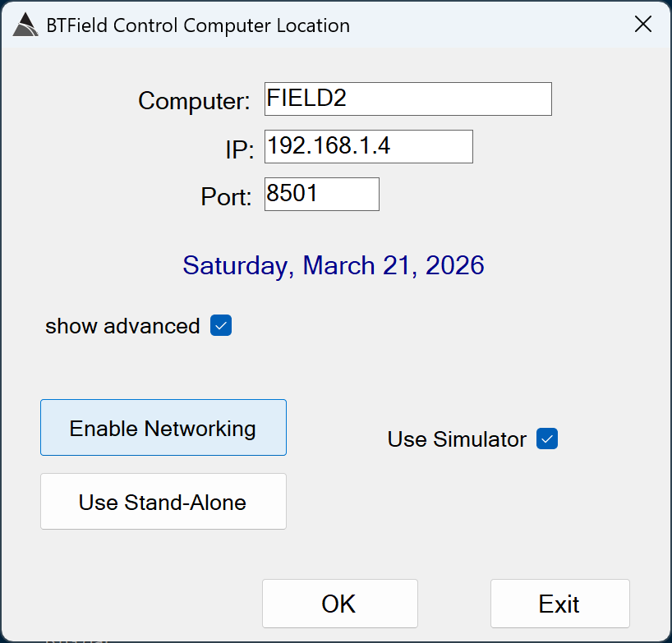The height and width of the screenshot is (643, 672).
Task: Click the BTField app icon in title bar
Action: click(x=25, y=25)
